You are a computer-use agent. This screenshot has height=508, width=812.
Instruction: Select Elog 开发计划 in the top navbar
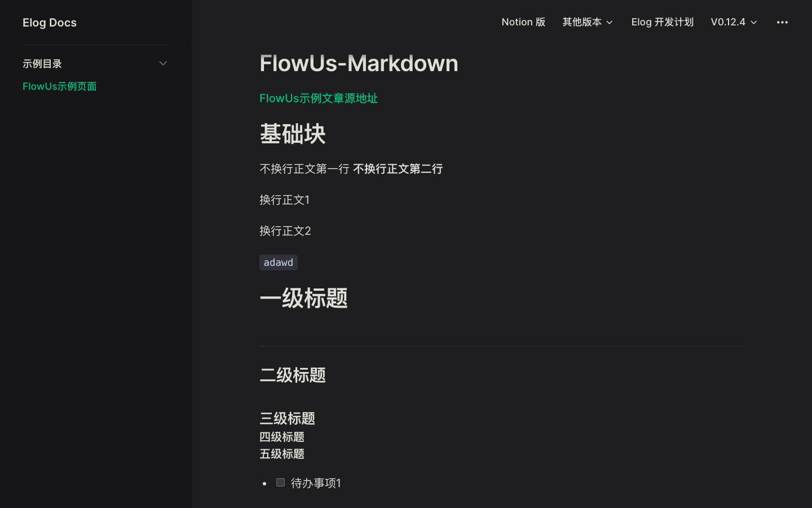coord(662,22)
